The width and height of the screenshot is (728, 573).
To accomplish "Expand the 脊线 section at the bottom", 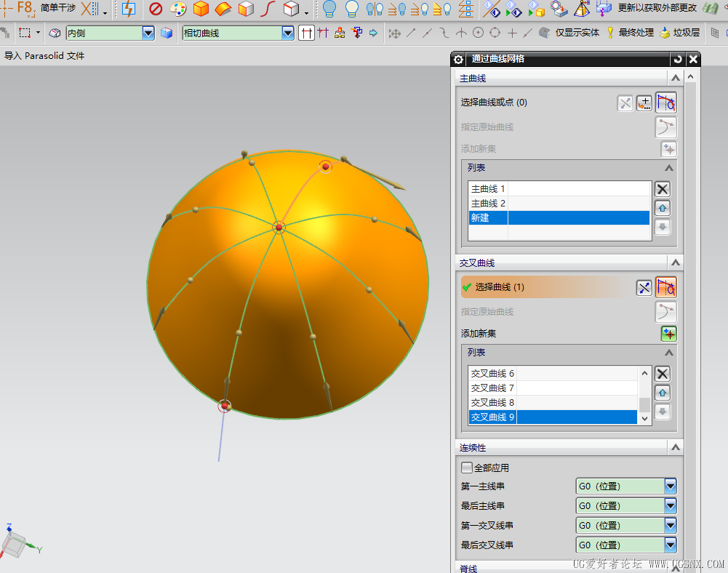I will [x=675, y=566].
